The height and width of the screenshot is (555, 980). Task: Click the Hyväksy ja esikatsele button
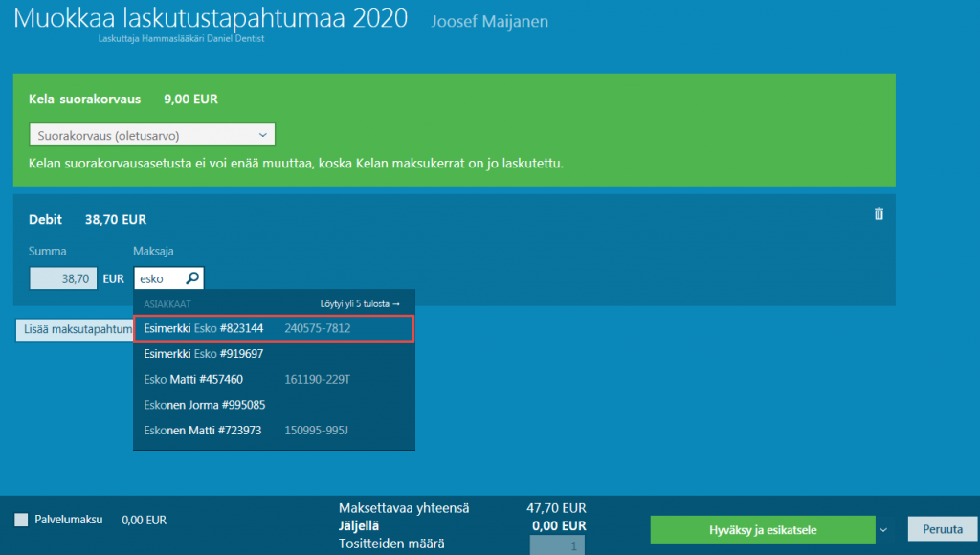click(762, 529)
